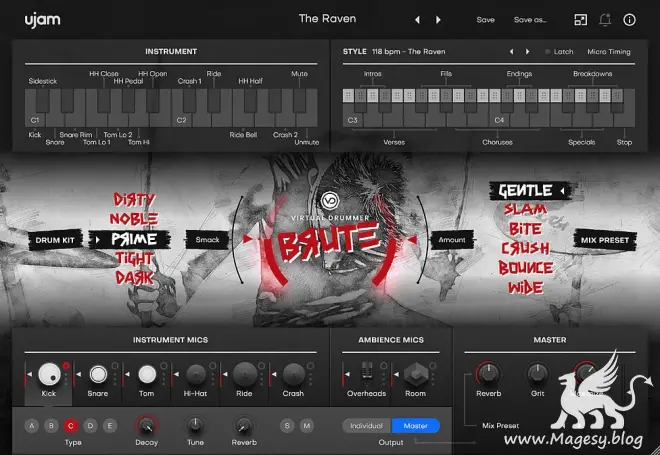The height and width of the screenshot is (455, 660).
Task: Click the Virtual Drummer VD emblem
Action: (x=330, y=201)
